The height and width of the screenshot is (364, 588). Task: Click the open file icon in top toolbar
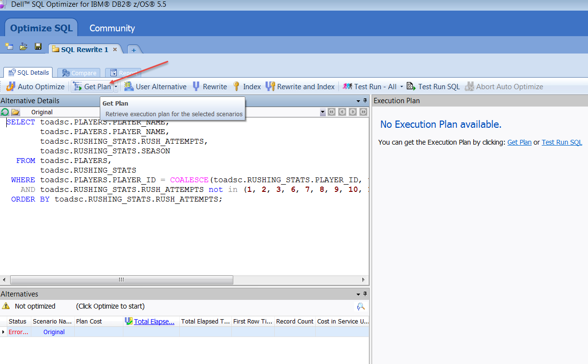click(x=24, y=47)
